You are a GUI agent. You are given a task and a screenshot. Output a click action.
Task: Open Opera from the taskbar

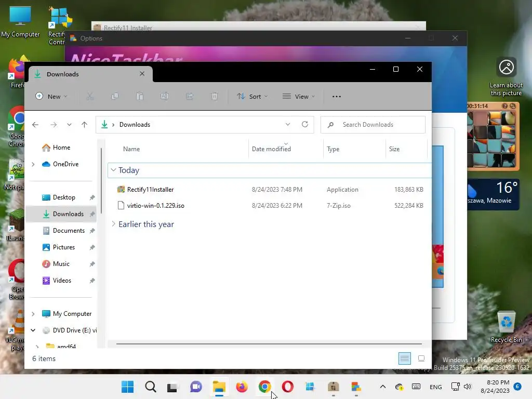click(x=288, y=387)
